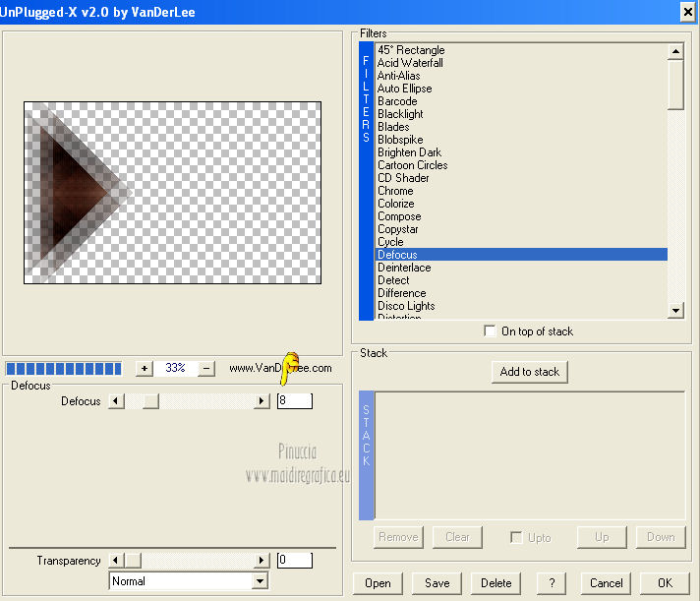This screenshot has height=601, width=700.
Task: Close the UnPlugged-X dialog
Action: [688, 12]
